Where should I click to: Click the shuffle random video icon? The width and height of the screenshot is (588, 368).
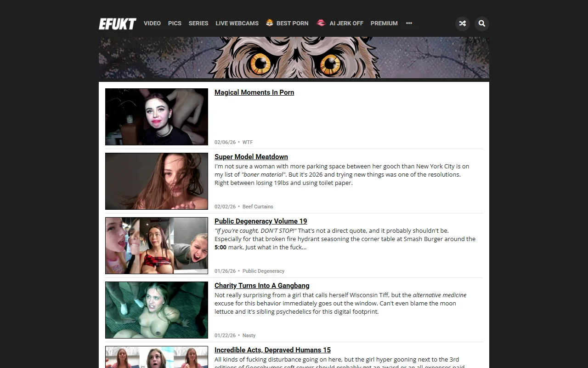462,23
